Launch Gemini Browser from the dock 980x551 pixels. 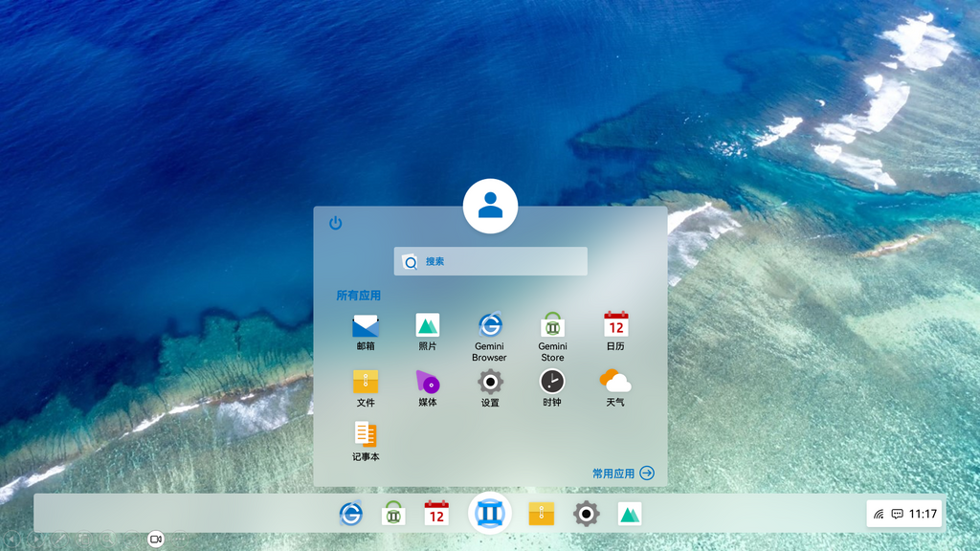[351, 514]
